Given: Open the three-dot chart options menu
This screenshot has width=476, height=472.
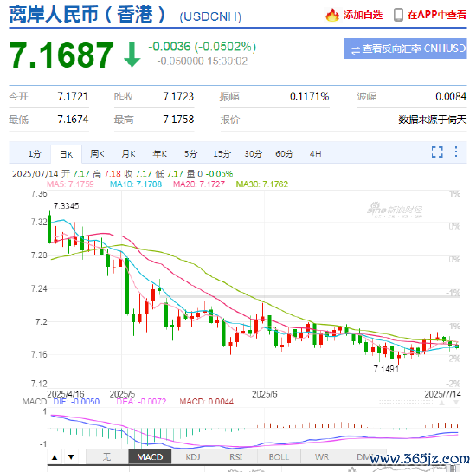Looking at the screenshot, I should (x=455, y=152).
